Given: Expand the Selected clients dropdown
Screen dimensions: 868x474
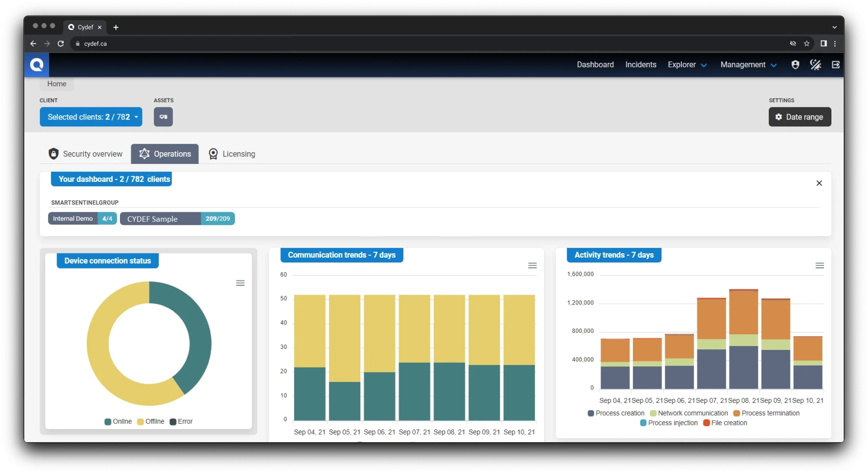Looking at the screenshot, I should [91, 117].
